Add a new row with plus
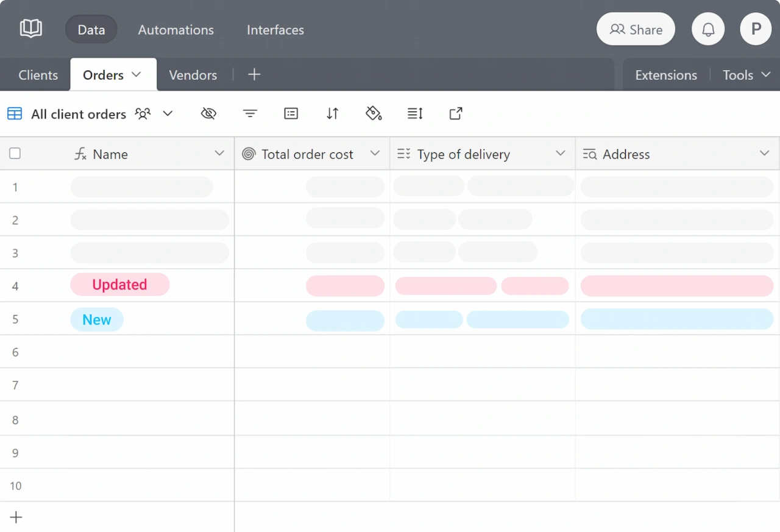The width and height of the screenshot is (780, 532). (x=16, y=517)
